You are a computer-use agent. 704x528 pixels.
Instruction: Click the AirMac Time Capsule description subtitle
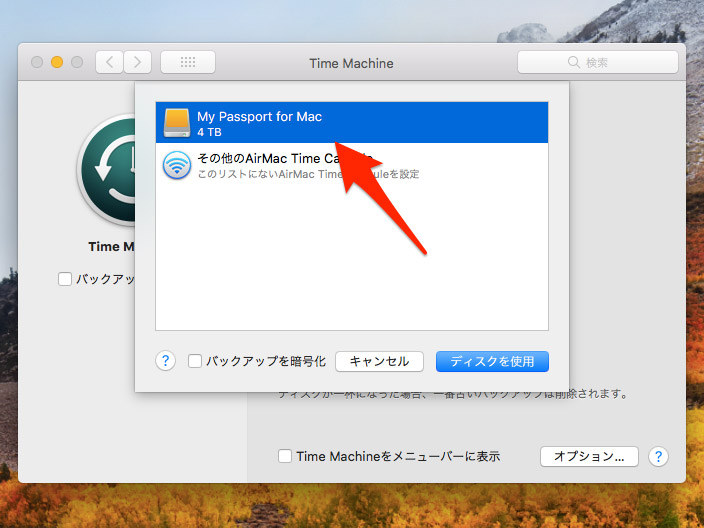point(308,174)
